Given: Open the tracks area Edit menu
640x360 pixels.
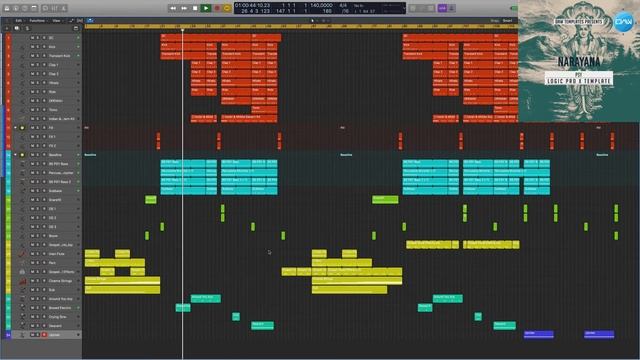Looking at the screenshot, I should 19,20.
